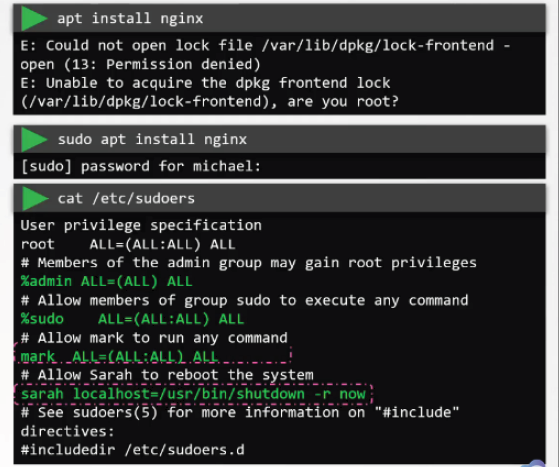This screenshot has height=467, width=559.
Task: Click the '%sudo ALL=(ALL:ALL) ALL' line
Action: 132,319
